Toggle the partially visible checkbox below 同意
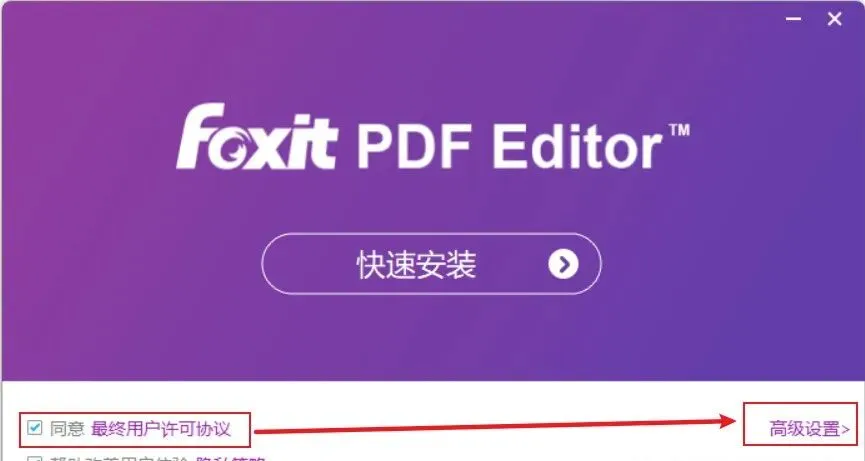The height and width of the screenshot is (461, 865). (x=35, y=458)
